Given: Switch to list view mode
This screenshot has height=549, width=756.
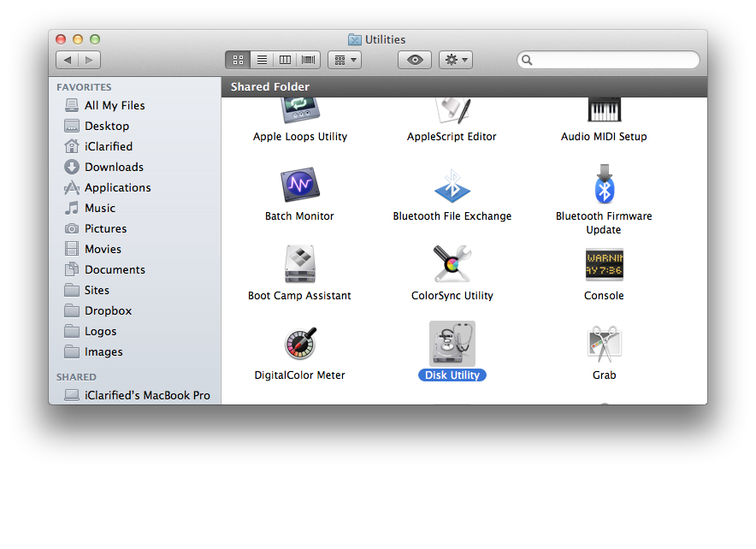Looking at the screenshot, I should point(262,60).
